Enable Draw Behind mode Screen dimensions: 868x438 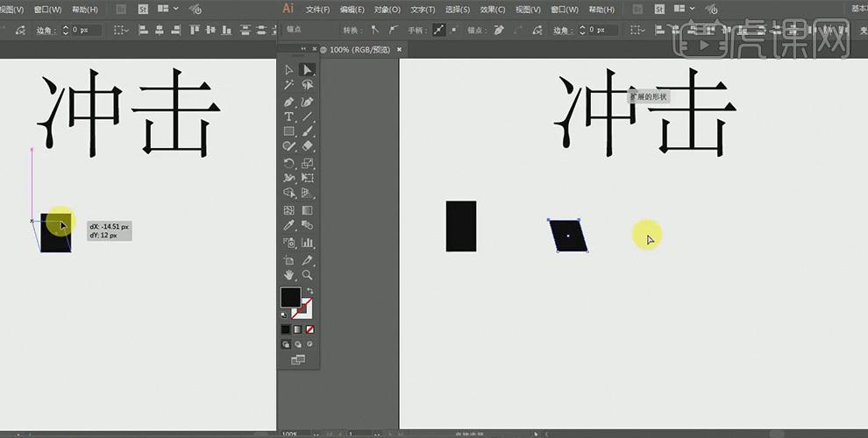pos(298,344)
